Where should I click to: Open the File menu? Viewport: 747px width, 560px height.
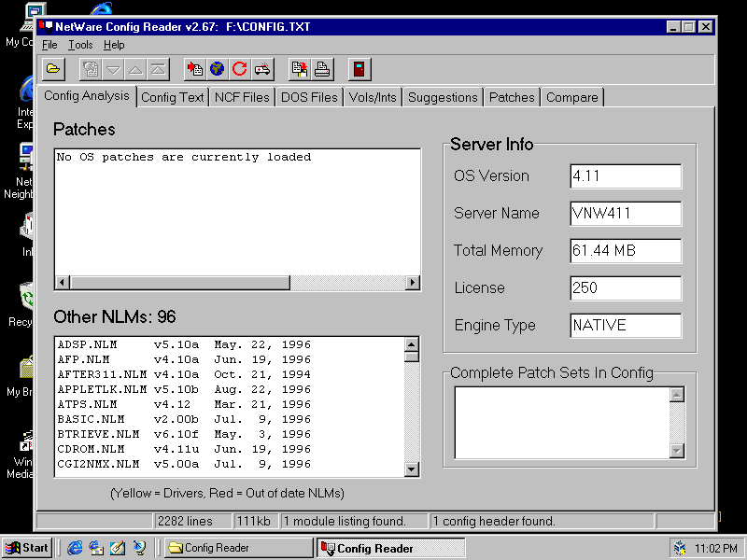[x=49, y=45]
